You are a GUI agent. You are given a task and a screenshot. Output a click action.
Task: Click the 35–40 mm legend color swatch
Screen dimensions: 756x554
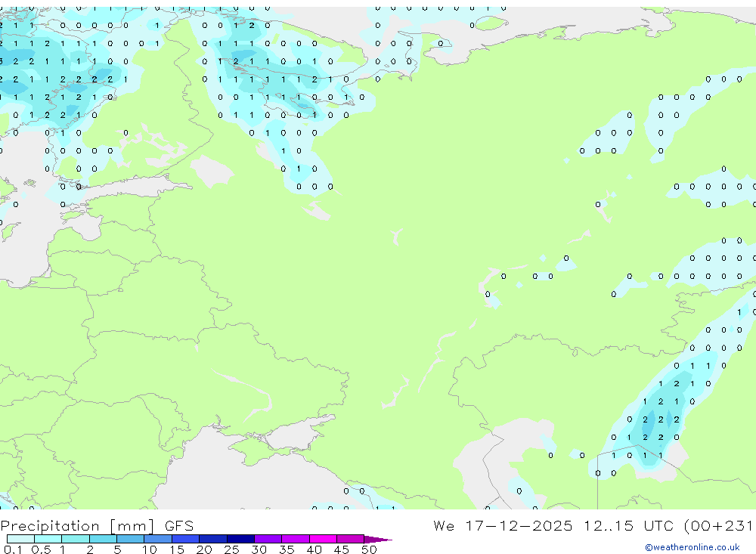coord(296,539)
